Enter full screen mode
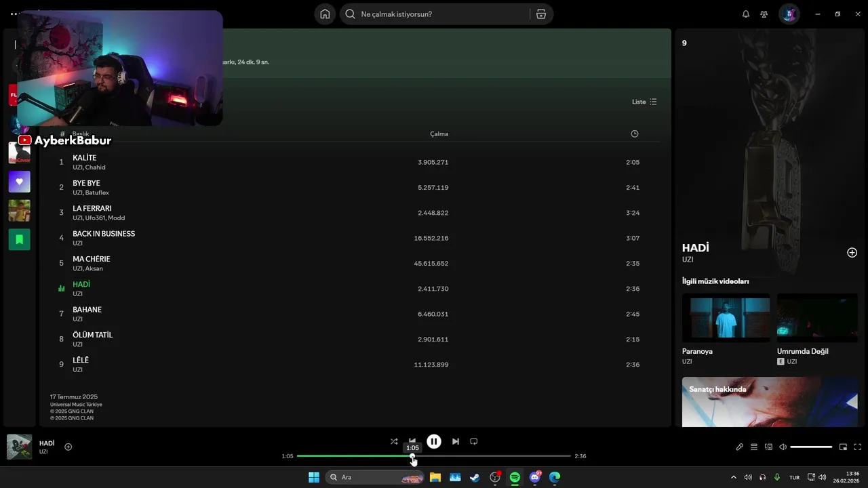Viewport: 868px width, 488px height. (x=858, y=447)
